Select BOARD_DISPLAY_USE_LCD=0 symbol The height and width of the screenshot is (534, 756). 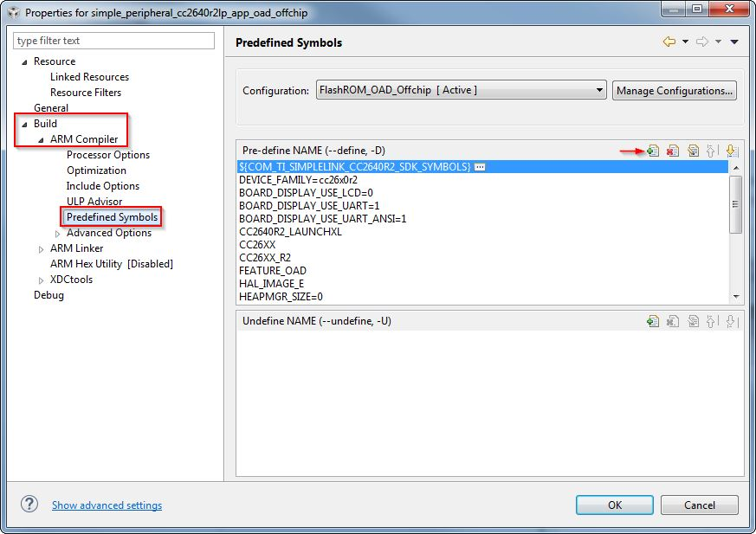(x=482, y=193)
